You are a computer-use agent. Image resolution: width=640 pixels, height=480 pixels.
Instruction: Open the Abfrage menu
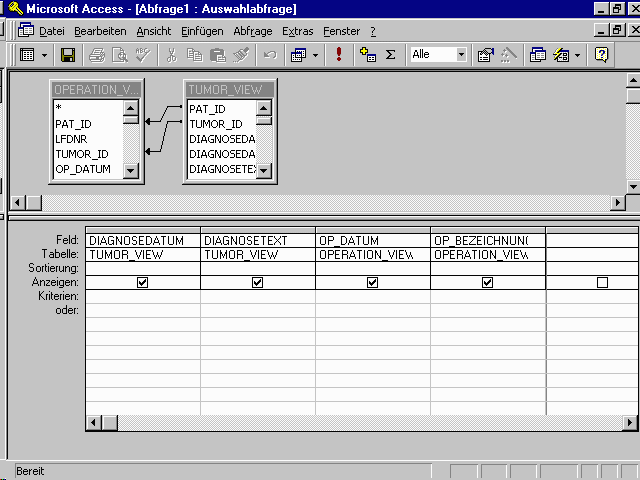point(252,31)
